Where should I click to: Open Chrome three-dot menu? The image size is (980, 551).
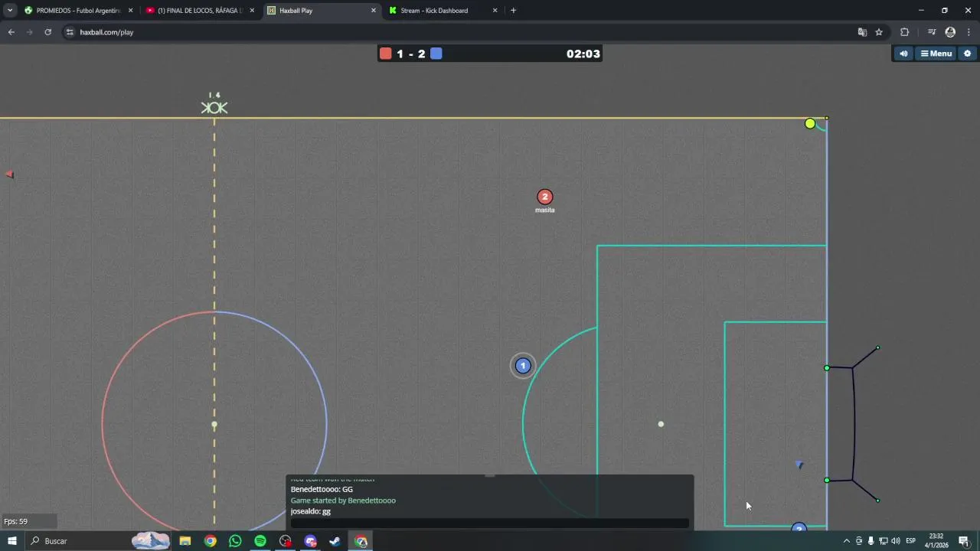968,32
